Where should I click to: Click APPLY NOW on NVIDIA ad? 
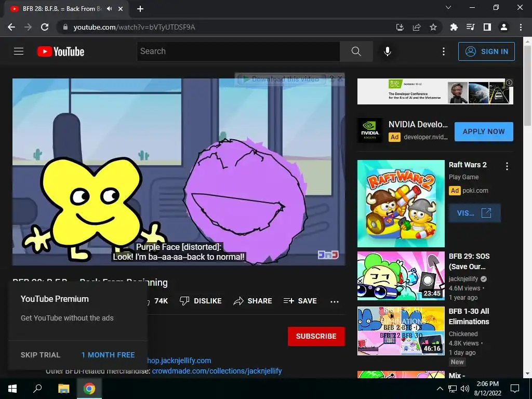[484, 131]
